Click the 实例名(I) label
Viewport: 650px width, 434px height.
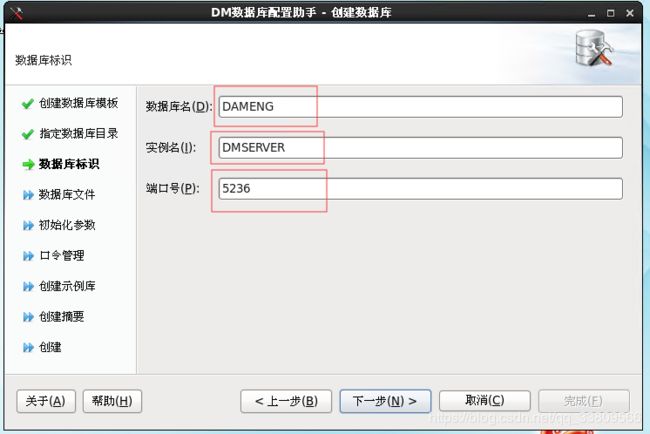[x=171, y=148]
